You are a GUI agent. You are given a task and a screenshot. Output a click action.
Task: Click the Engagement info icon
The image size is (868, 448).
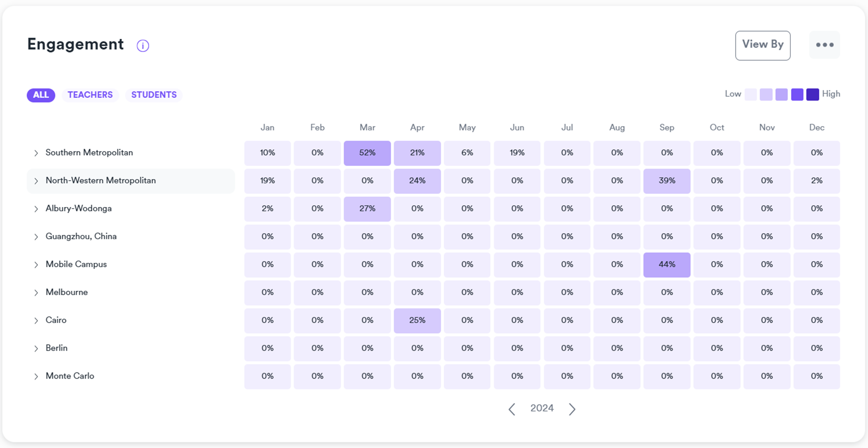click(143, 45)
